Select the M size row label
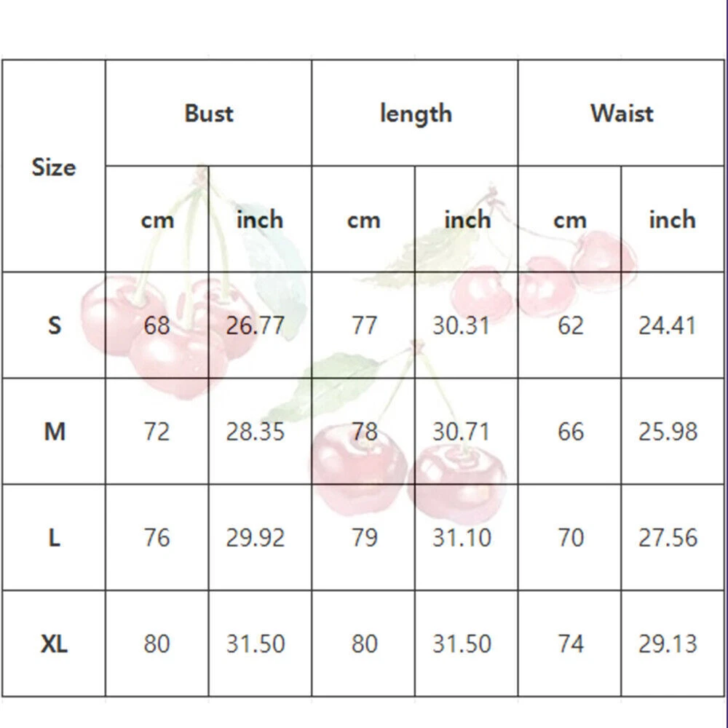 point(54,431)
